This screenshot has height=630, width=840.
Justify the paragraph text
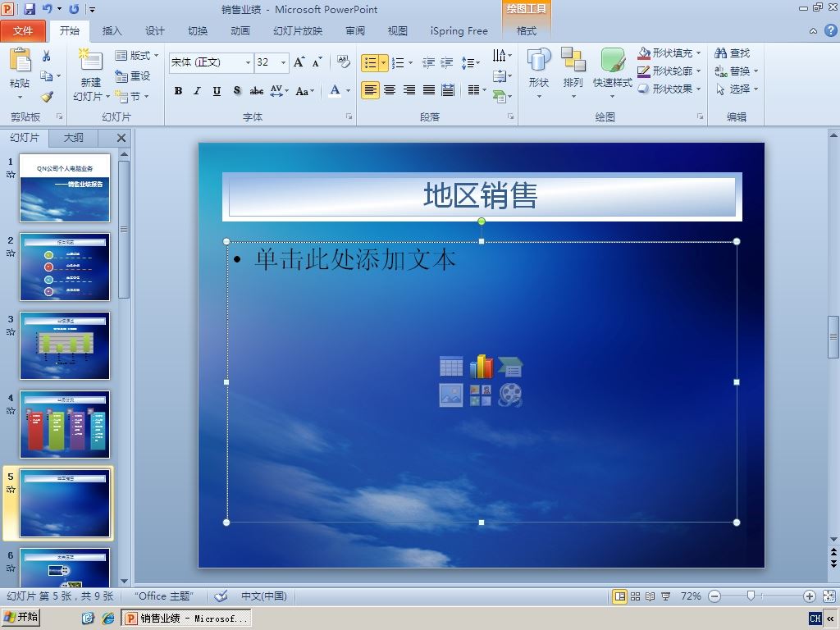428,90
